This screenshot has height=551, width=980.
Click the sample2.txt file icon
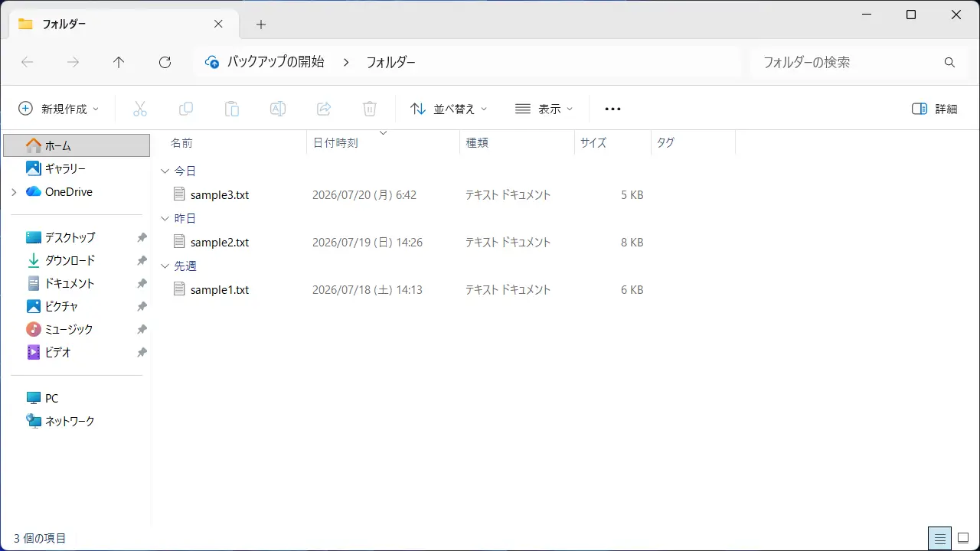(x=179, y=242)
